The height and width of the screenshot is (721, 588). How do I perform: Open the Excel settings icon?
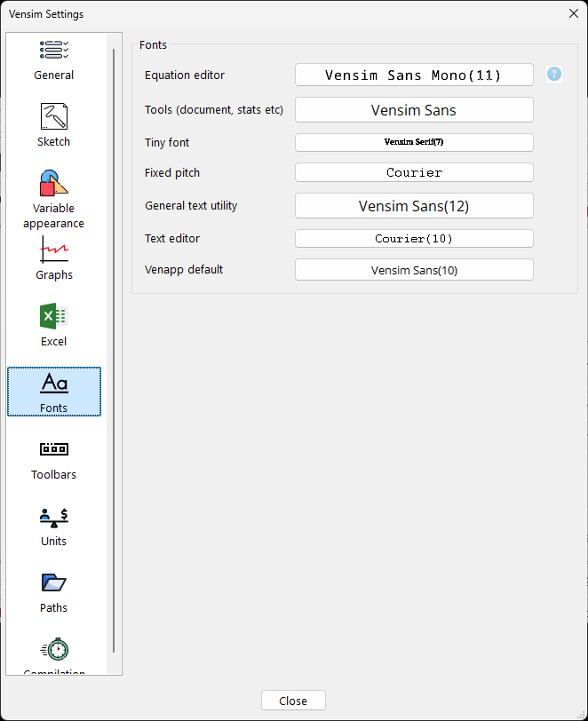[54, 316]
